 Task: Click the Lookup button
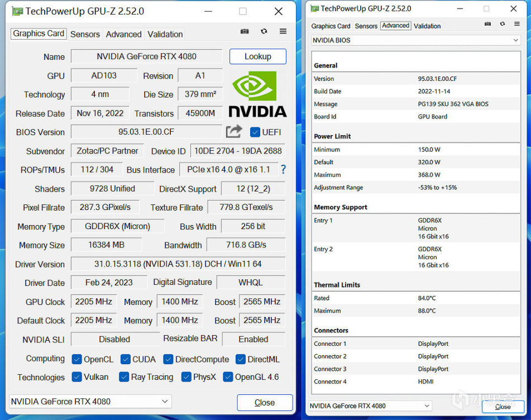pos(258,56)
